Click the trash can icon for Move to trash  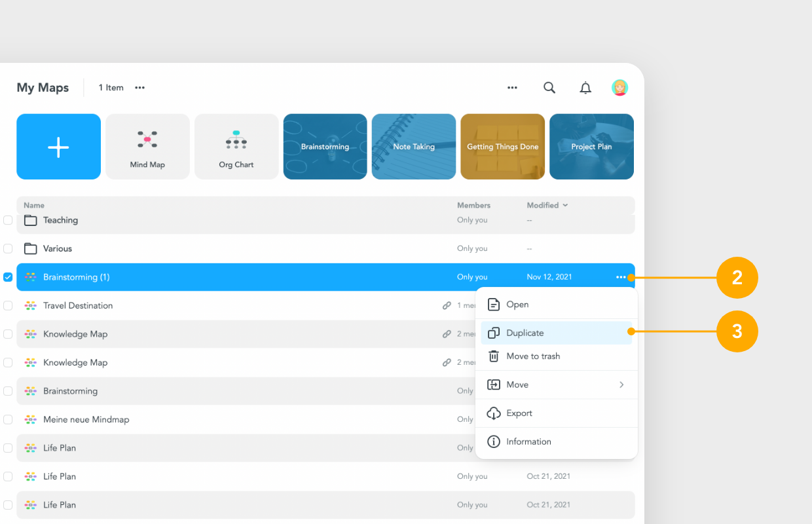tap(494, 356)
